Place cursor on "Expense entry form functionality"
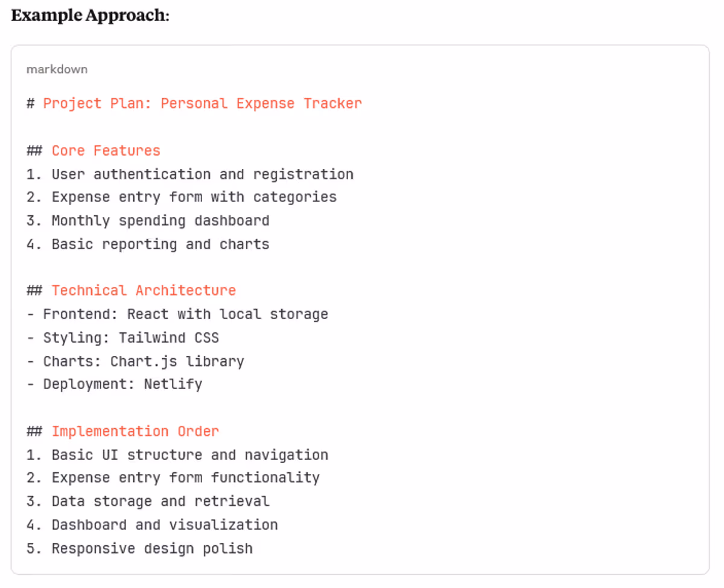The image size is (724, 588). click(185, 478)
